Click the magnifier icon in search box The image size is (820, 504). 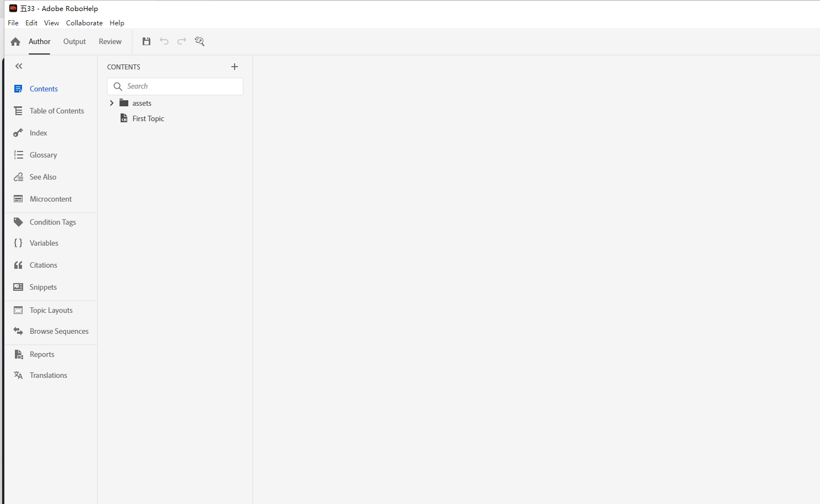[118, 86]
